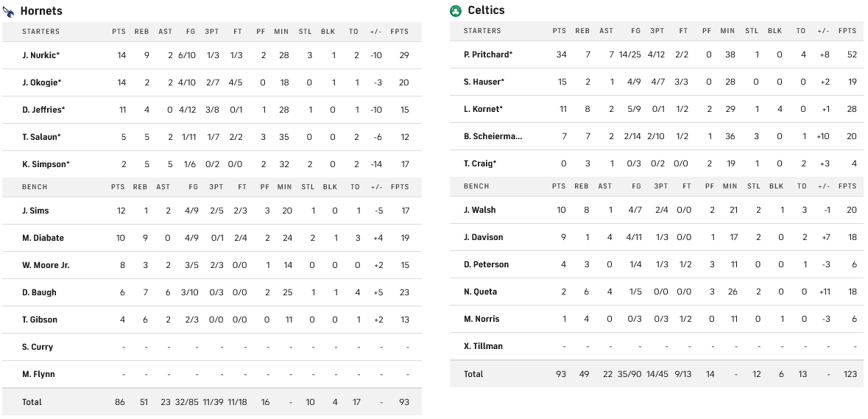
Task: Click the Celtics team name heading
Action: (486, 10)
